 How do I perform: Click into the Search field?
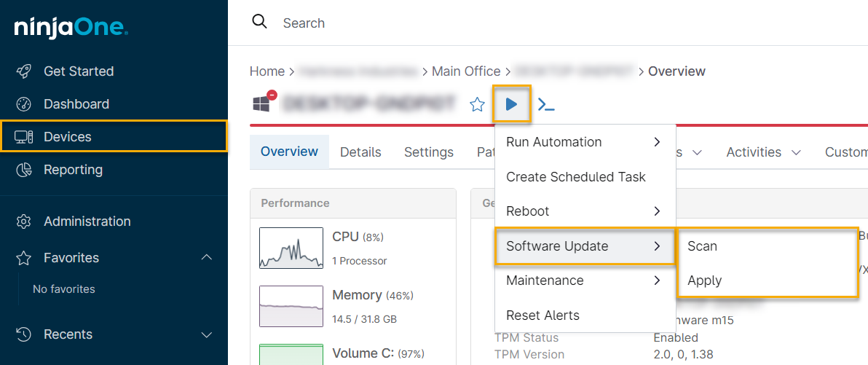(437, 23)
